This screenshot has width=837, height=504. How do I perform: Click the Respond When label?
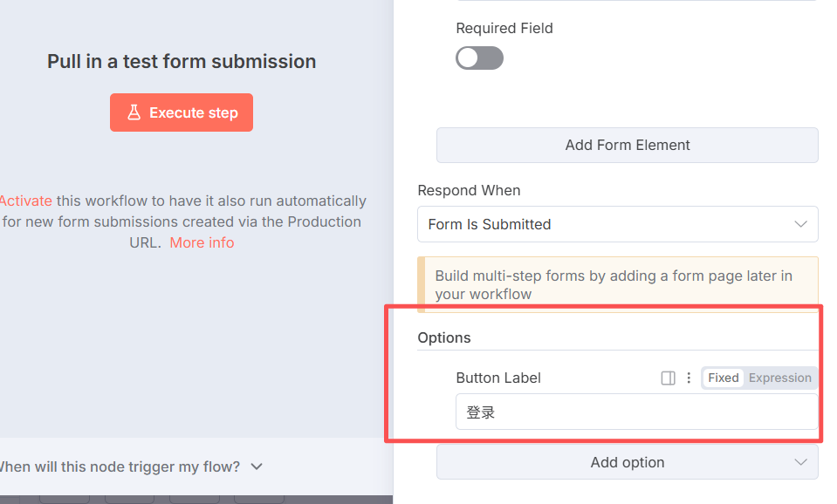469,190
